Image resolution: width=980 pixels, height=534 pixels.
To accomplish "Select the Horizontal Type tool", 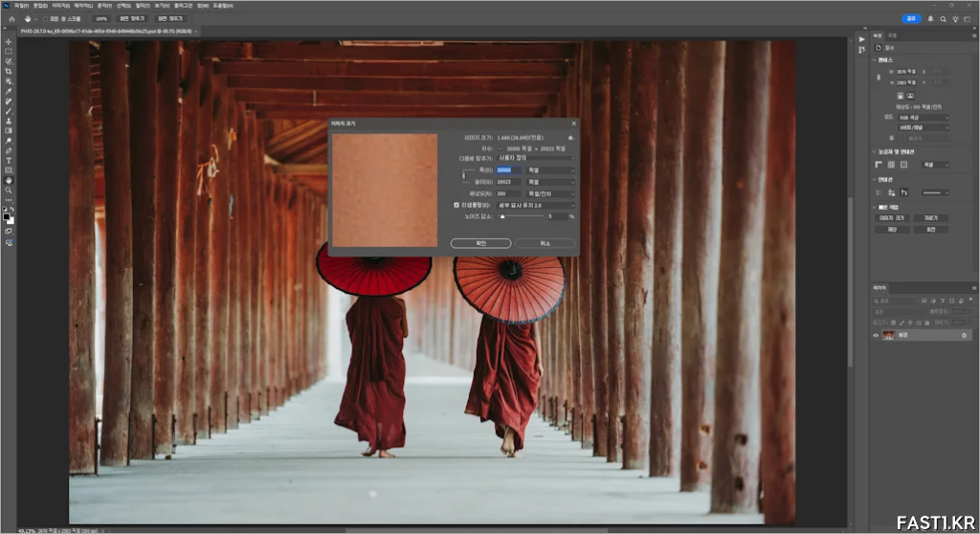I will pyautogui.click(x=9, y=160).
